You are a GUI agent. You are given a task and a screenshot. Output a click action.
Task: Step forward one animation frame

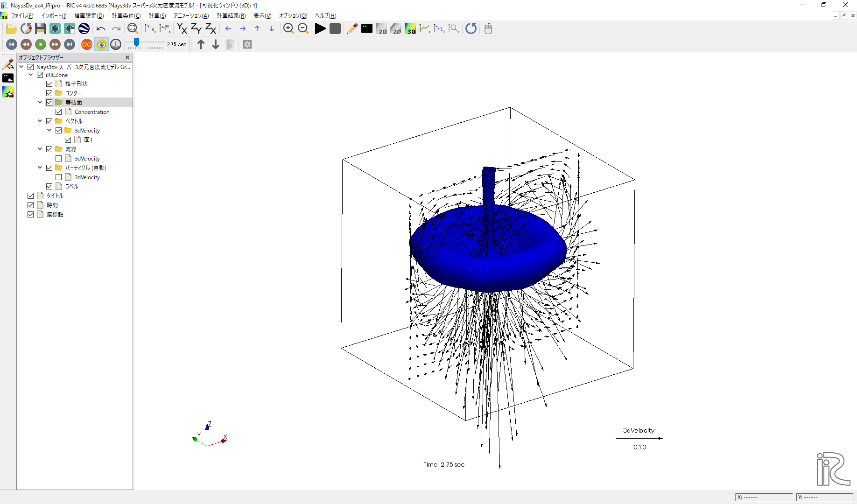click(55, 44)
